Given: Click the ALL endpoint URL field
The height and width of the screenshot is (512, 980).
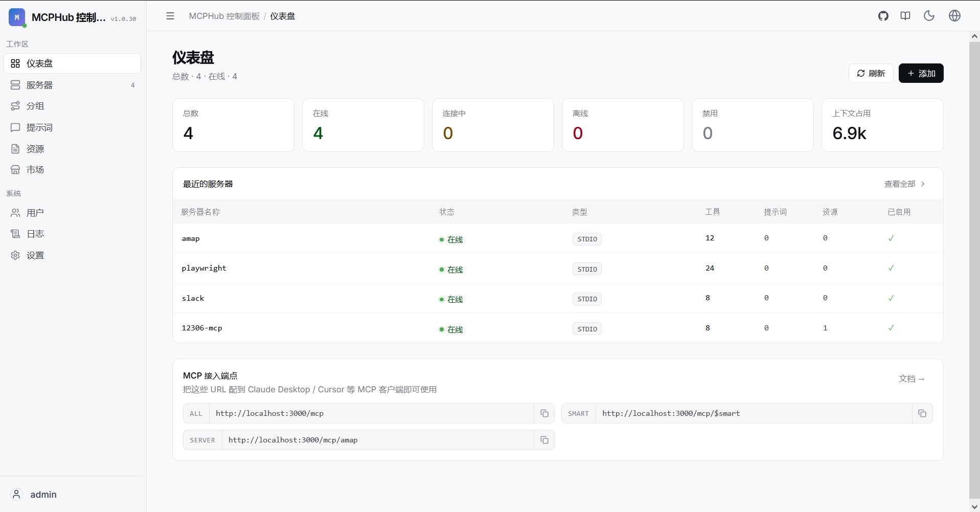Looking at the screenshot, I should pos(372,413).
